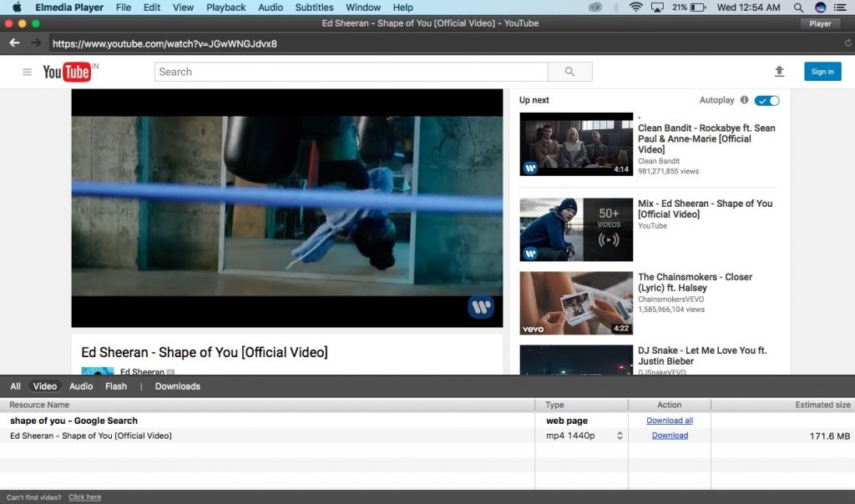The width and height of the screenshot is (855, 504).
Task: Disable Autoplay in the Up next panel
Action: pos(766,99)
